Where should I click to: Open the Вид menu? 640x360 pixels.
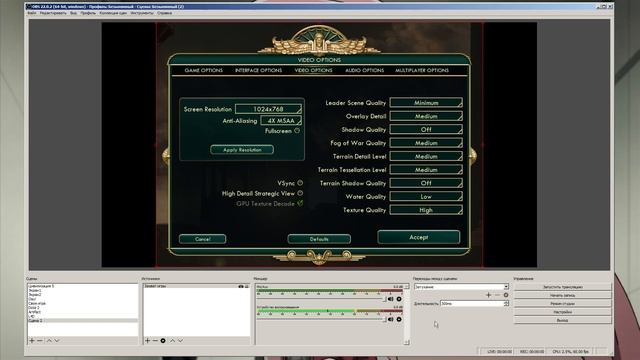73,13
